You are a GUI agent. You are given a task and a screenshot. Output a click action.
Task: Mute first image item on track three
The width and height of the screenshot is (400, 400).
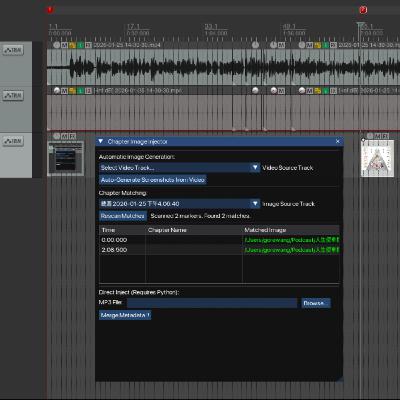(x=65, y=136)
